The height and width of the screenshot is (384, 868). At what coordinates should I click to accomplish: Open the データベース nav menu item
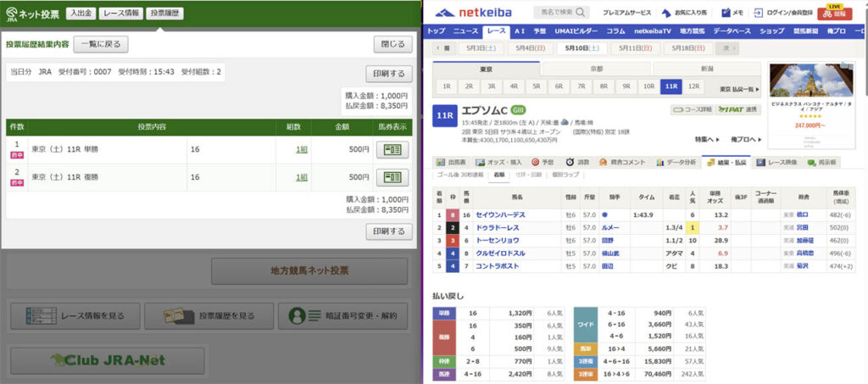[732, 31]
